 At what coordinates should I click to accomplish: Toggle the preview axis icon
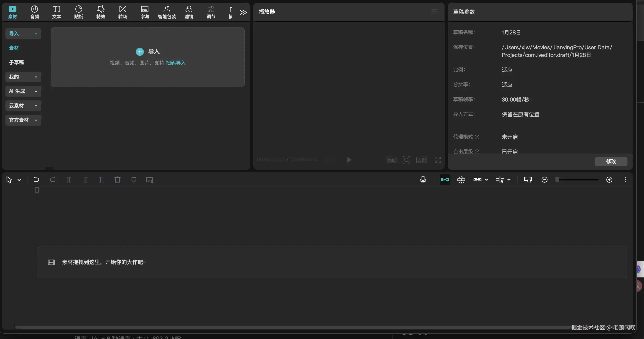coord(500,180)
